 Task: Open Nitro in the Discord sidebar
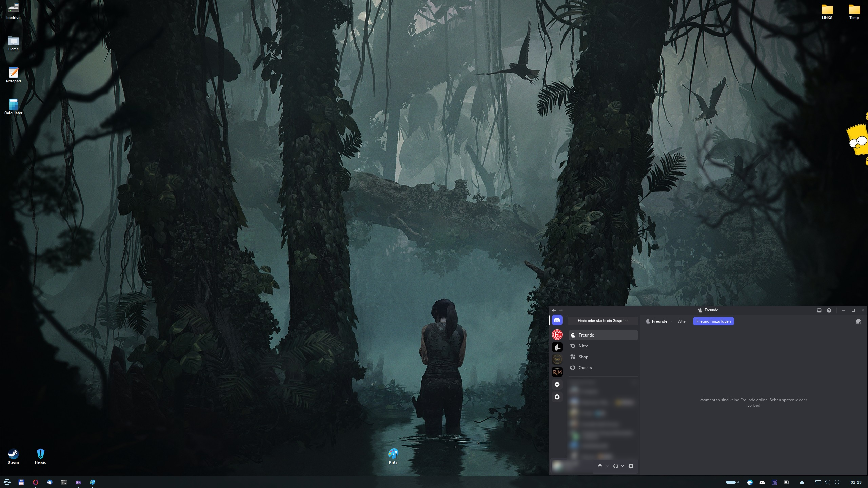click(603, 346)
